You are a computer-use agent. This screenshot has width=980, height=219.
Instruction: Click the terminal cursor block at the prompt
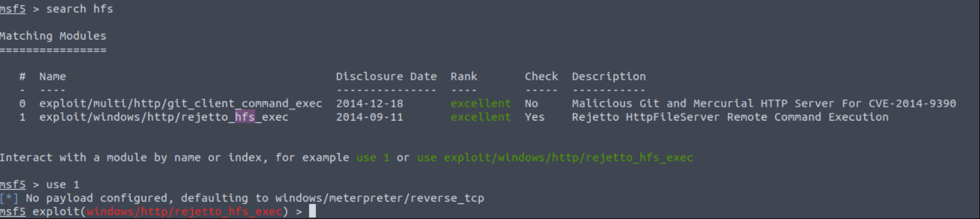[x=312, y=211]
